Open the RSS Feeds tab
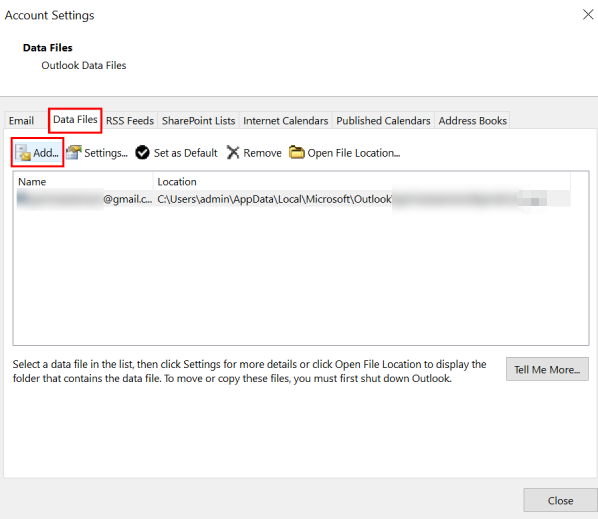Image resolution: width=598 pixels, height=519 pixels. click(130, 121)
